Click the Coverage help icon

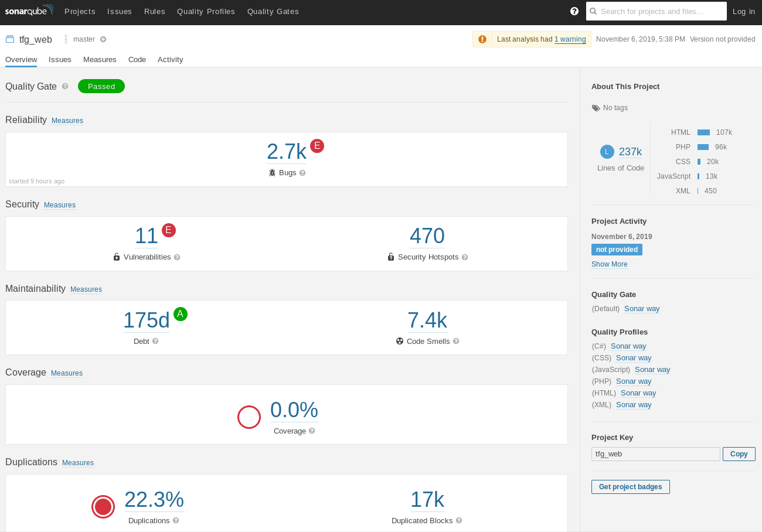tap(312, 431)
